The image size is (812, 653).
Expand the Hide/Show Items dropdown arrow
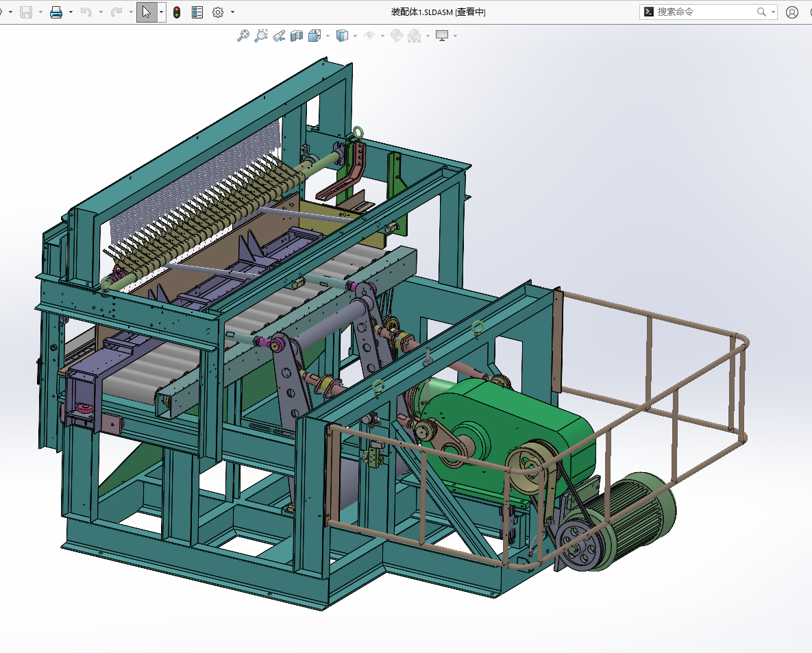tap(382, 36)
